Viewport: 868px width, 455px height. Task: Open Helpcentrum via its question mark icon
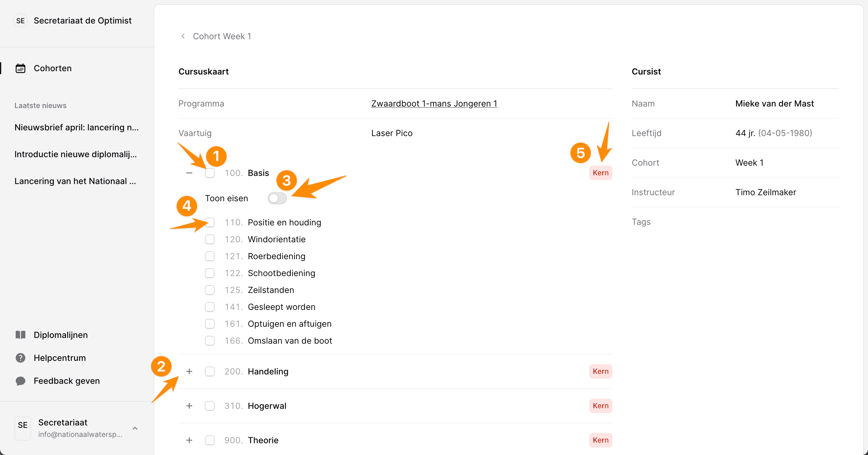(20, 358)
